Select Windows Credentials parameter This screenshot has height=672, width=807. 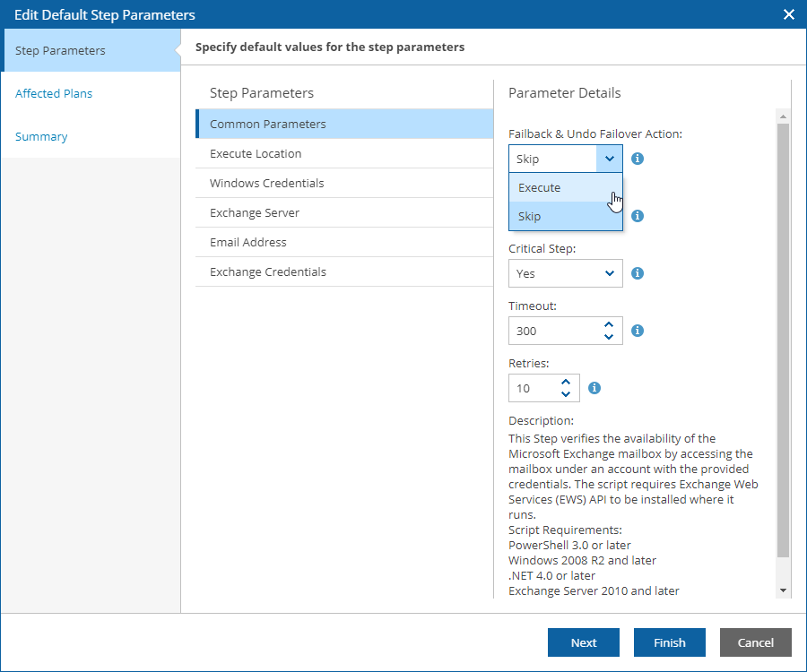pyautogui.click(x=344, y=183)
